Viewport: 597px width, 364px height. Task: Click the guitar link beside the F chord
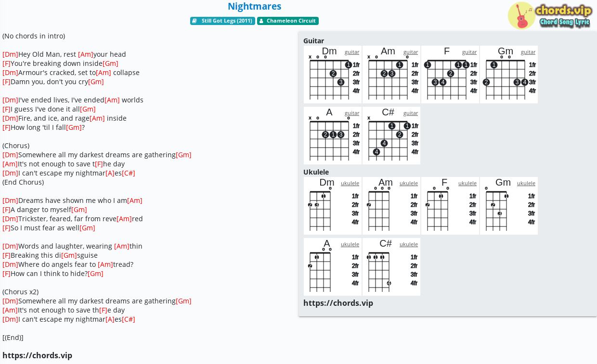tap(469, 52)
